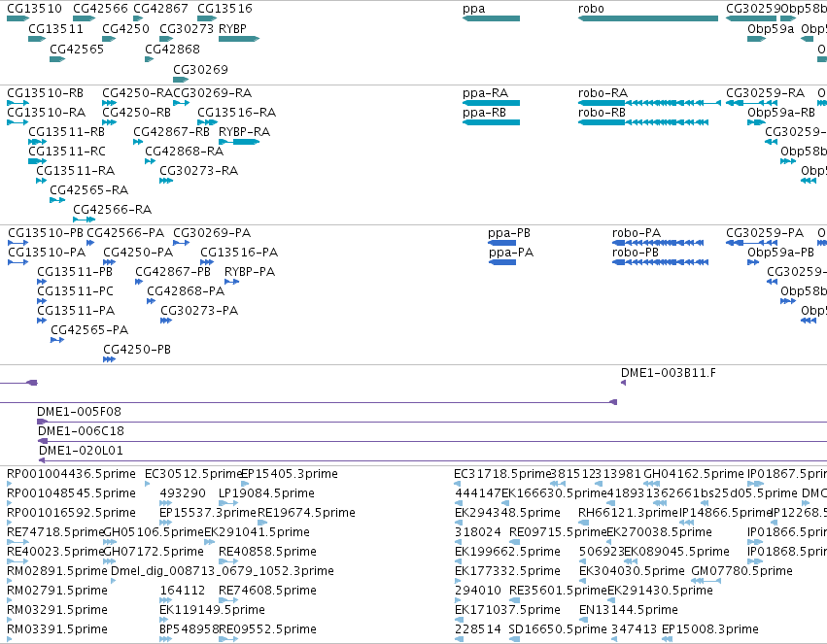Click the robo-PA protein glyph
Viewport: 827px width, 644px height.
pos(658,243)
